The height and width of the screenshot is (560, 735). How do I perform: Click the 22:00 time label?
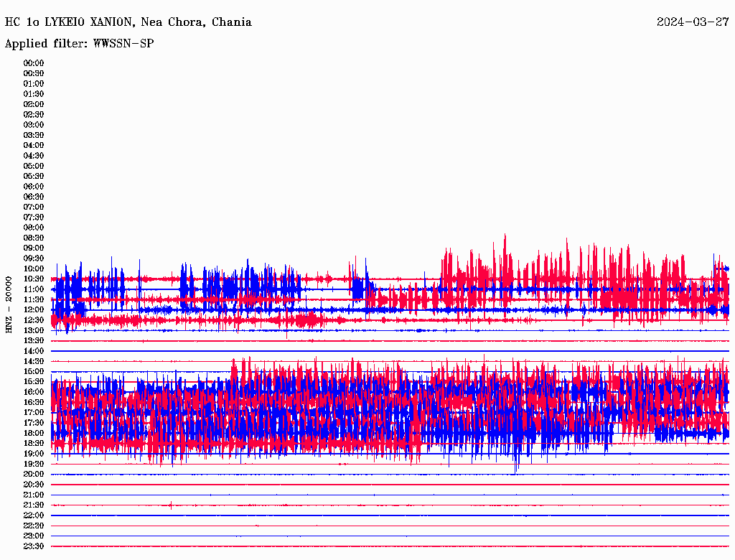tap(34, 515)
